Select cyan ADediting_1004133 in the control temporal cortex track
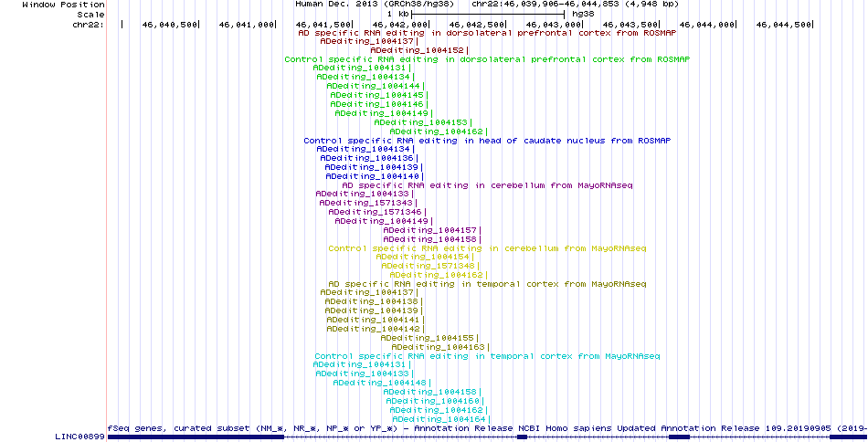Viewport: 868px width, 442px height. (x=365, y=374)
